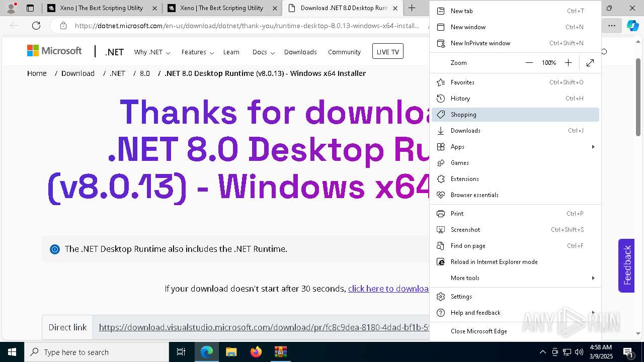Show hidden tray icons chevron
Viewport: 644px width, 362px height.
pos(542,352)
